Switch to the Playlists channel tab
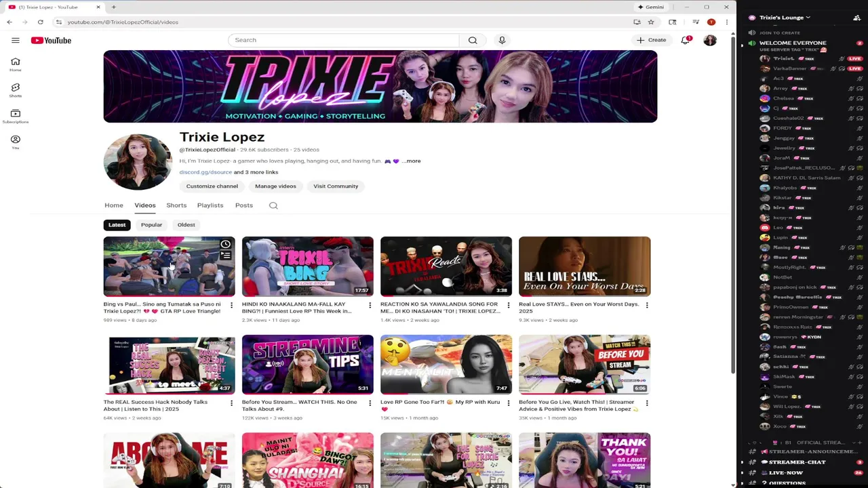This screenshot has height=488, width=868. (x=210, y=205)
